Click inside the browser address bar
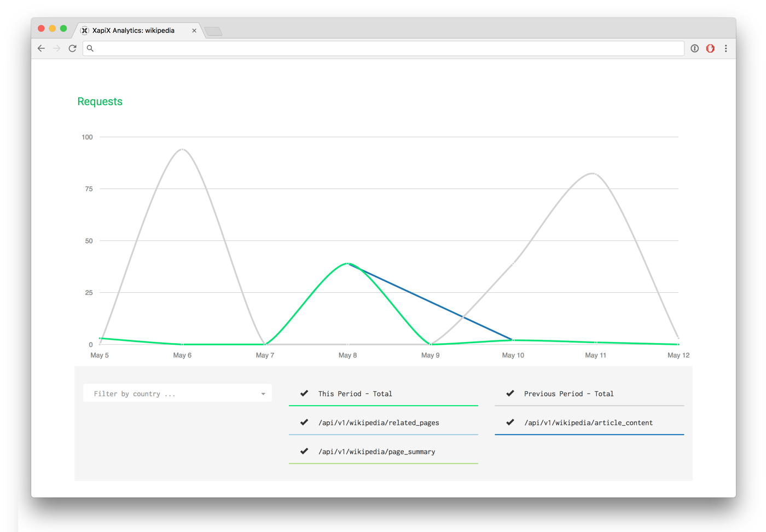The image size is (766, 532). point(383,48)
